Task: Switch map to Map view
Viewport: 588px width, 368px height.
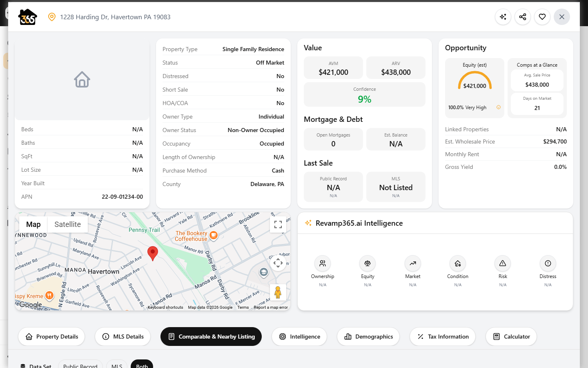Action: tap(33, 224)
